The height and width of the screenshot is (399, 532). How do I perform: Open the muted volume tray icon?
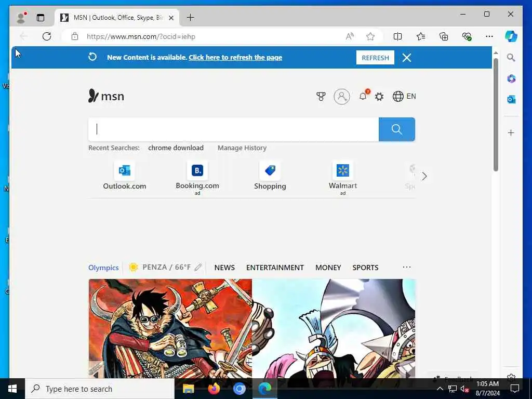pos(464,389)
